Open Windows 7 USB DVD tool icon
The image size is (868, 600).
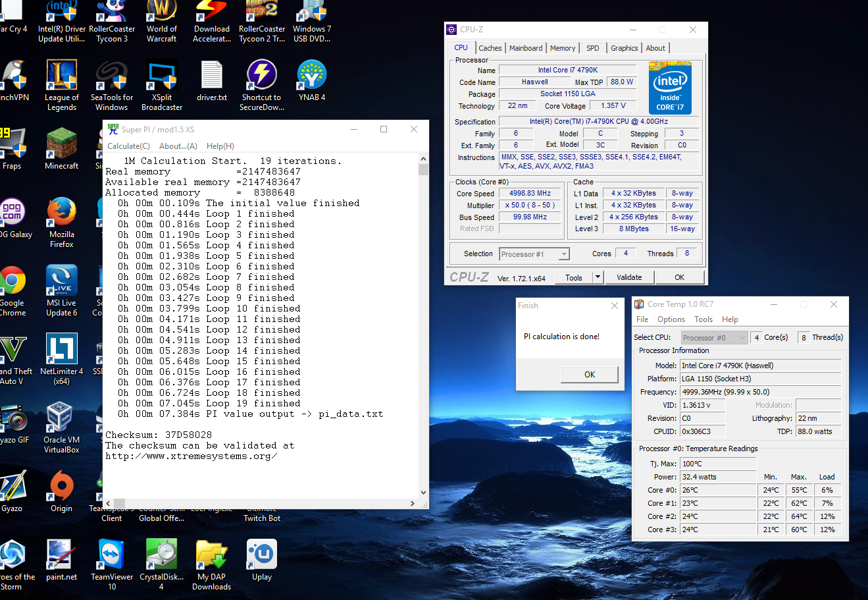click(312, 21)
